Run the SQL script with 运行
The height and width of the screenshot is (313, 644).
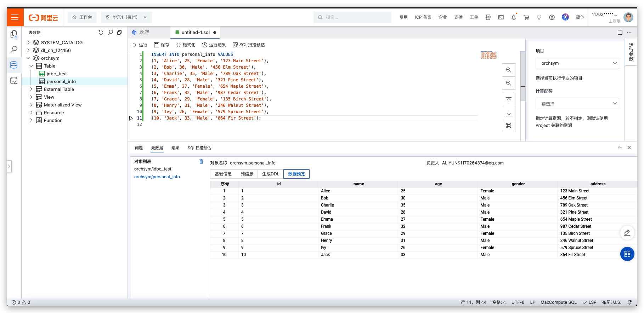tap(140, 45)
